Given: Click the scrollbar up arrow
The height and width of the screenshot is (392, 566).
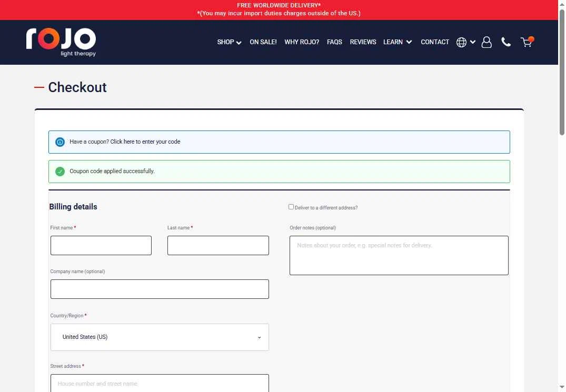Looking at the screenshot, I should (562, 4).
